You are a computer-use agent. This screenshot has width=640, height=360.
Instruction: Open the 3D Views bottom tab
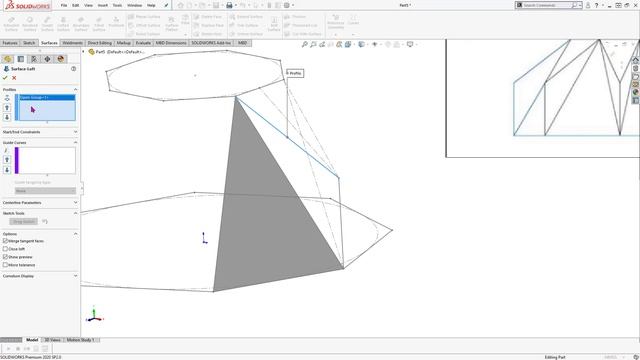(52, 340)
